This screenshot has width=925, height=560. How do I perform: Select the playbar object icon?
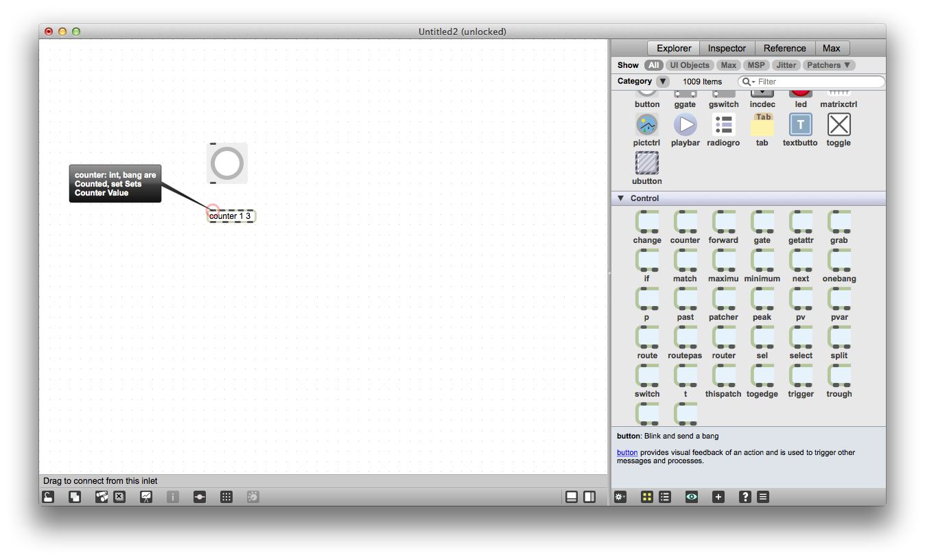click(685, 125)
